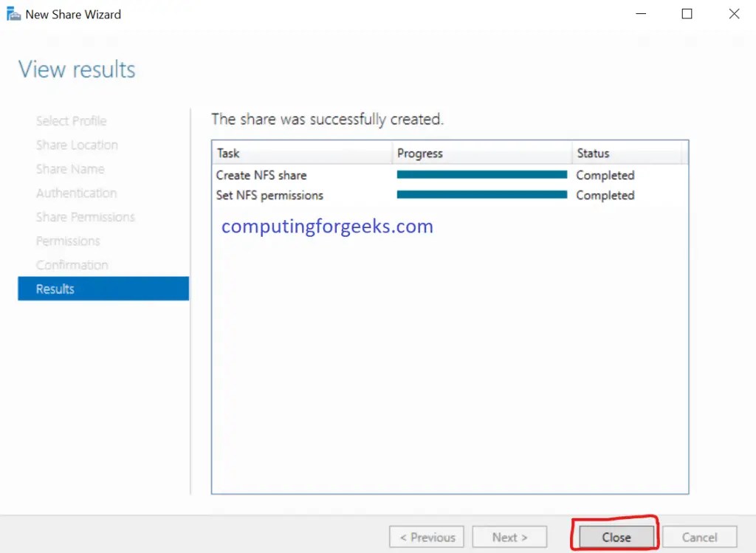
Task: Click the computingforgeeks.com watermark link
Action: pos(326,227)
